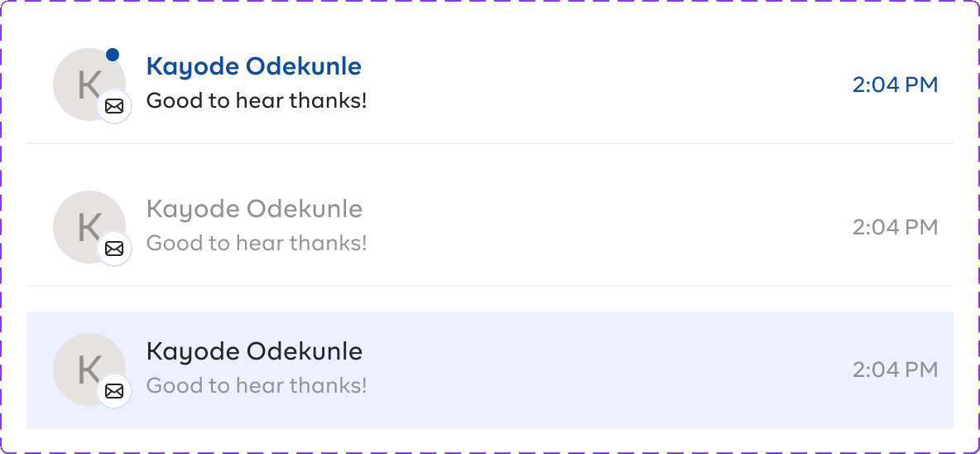Select the highlighted conversation row's empty background area
The image size is (980, 454).
[x=604, y=370]
